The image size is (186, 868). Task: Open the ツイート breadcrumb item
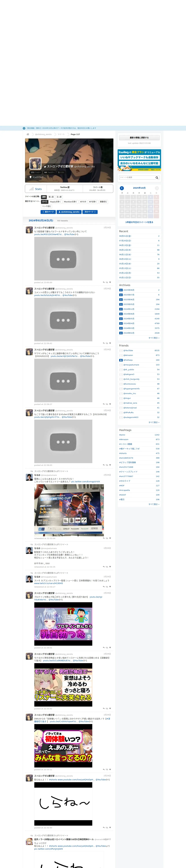[x=61, y=134]
